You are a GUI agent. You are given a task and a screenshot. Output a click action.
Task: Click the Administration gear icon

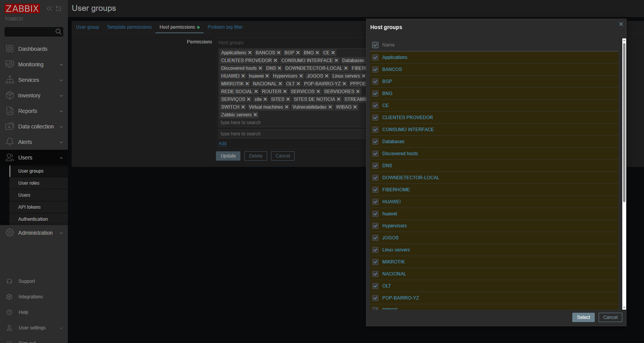[10, 232]
